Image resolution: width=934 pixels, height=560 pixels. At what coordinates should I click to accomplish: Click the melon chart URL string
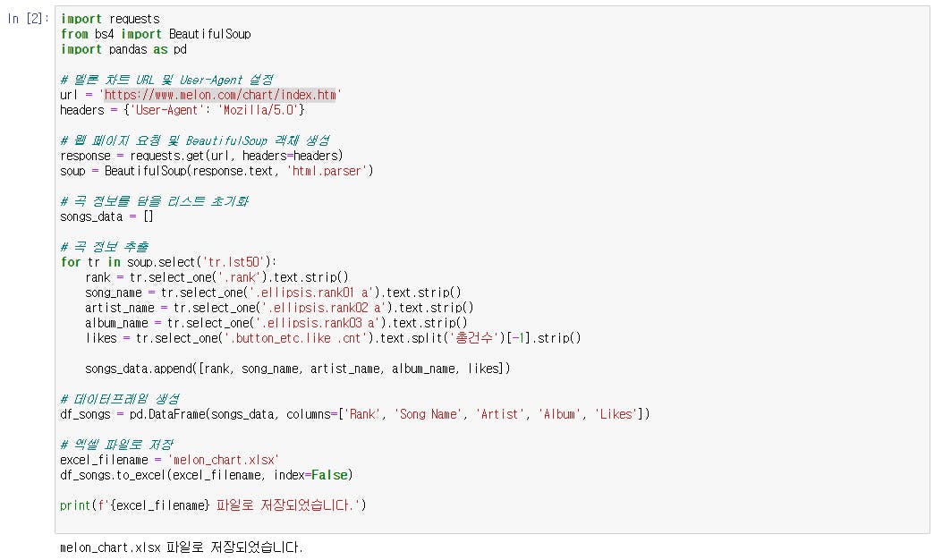point(220,95)
